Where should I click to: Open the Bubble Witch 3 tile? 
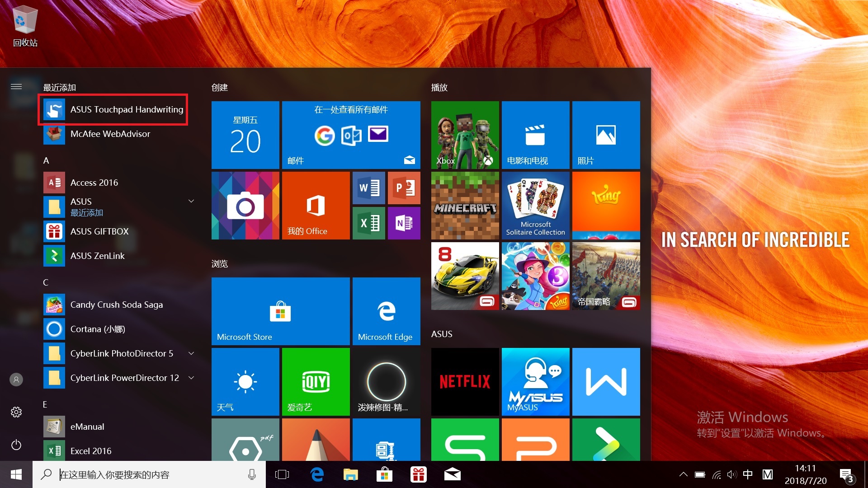point(536,276)
